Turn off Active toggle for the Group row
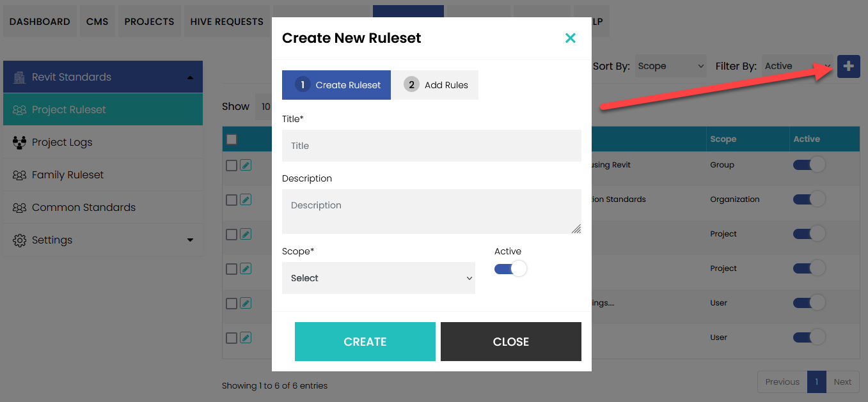Screen dimensions: 868x402 809,164
